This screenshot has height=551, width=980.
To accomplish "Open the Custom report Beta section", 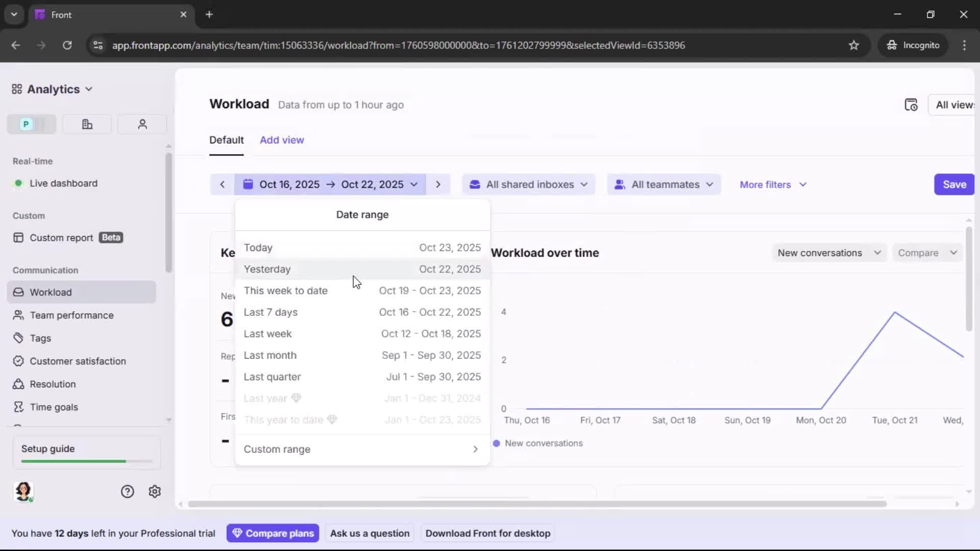I will 61,237.
